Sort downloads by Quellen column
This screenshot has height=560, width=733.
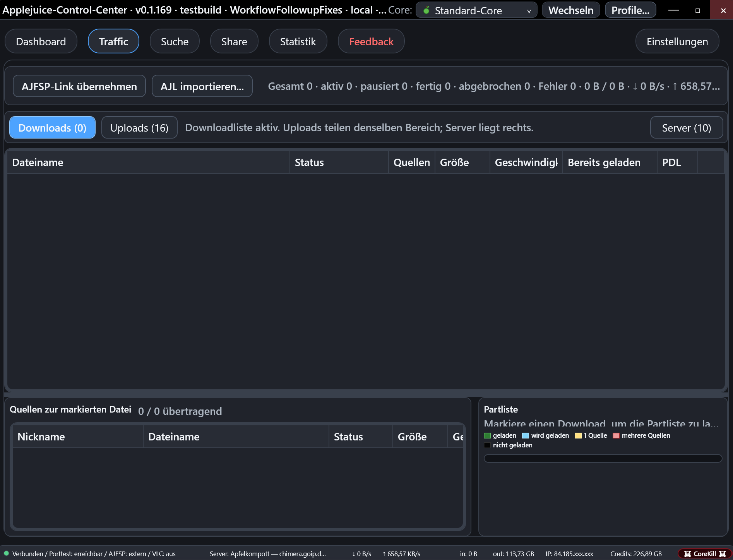[x=412, y=163]
